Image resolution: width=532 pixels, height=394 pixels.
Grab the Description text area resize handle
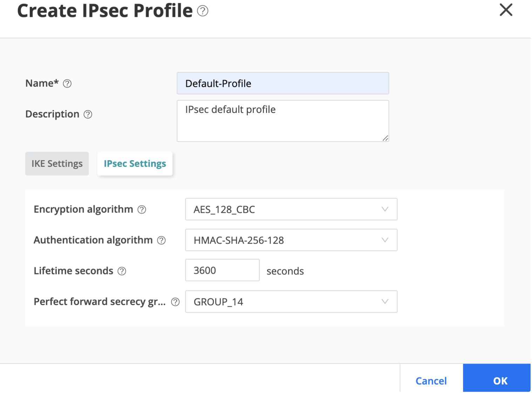[386, 138]
